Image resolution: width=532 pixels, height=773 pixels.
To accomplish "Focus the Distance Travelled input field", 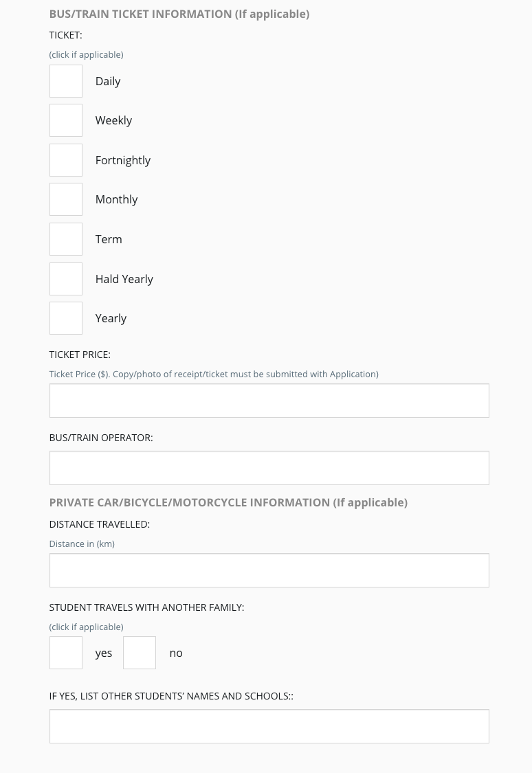I will [x=269, y=570].
